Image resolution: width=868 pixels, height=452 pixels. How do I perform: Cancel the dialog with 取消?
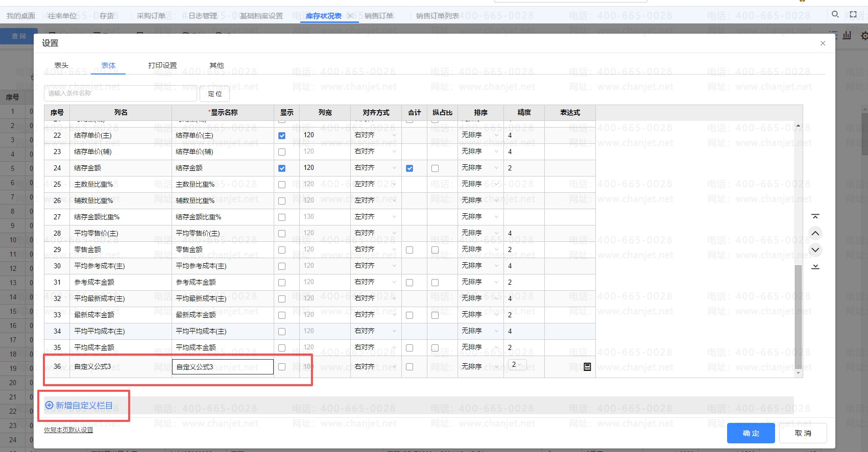[803, 433]
